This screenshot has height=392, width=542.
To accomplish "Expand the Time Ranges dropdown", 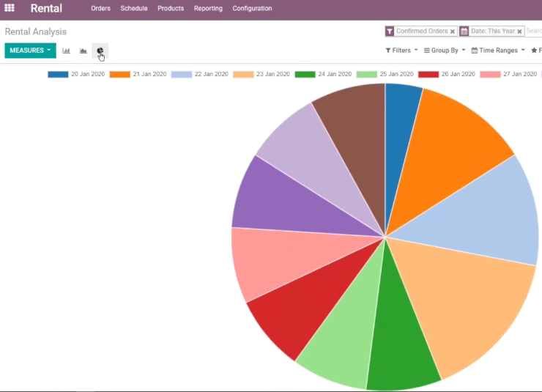I will click(498, 51).
